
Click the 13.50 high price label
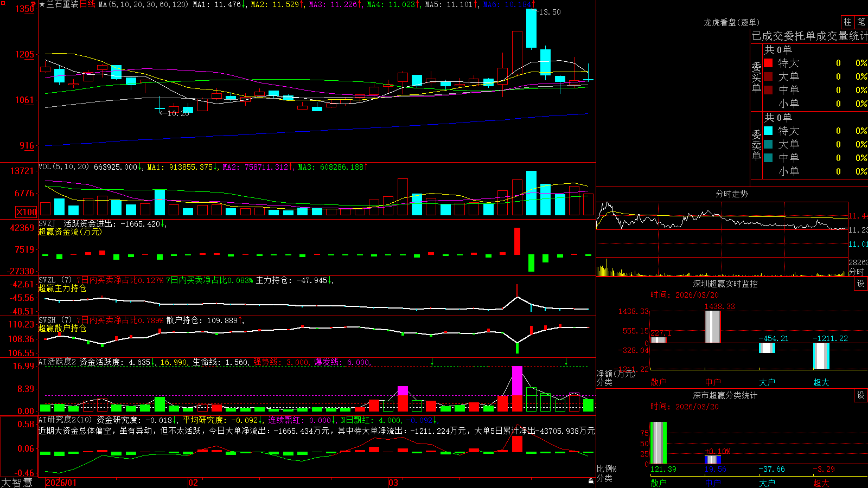click(x=549, y=12)
